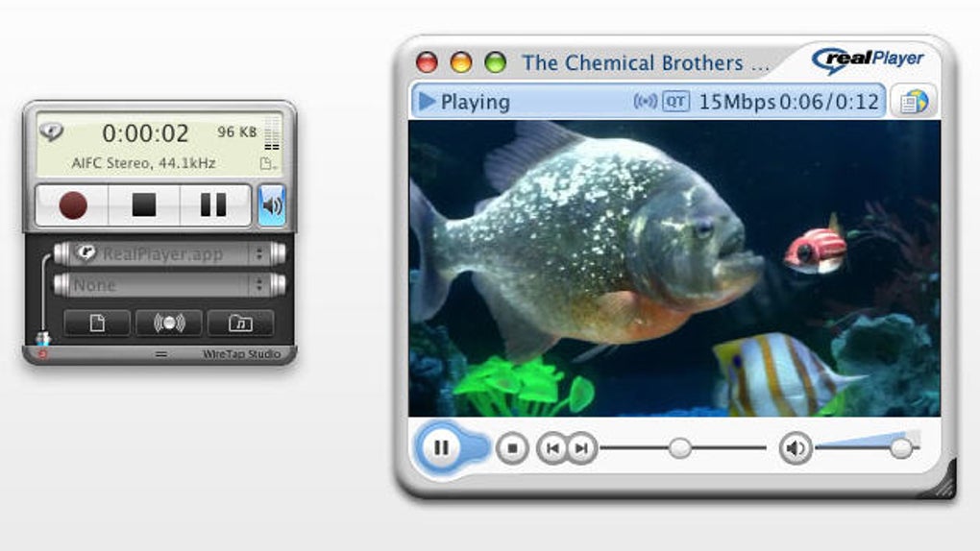
Task: Stop the WireTap Studio recording
Action: 144,204
